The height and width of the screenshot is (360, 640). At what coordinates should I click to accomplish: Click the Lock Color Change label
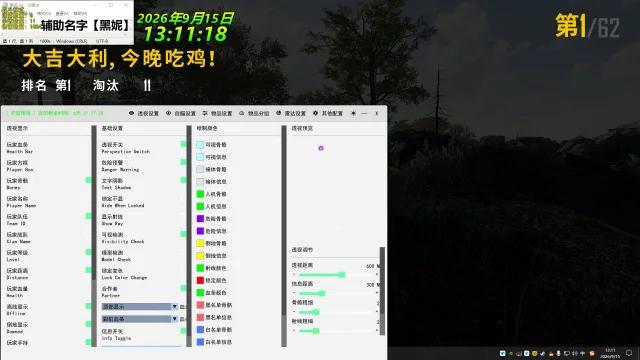coord(124,277)
